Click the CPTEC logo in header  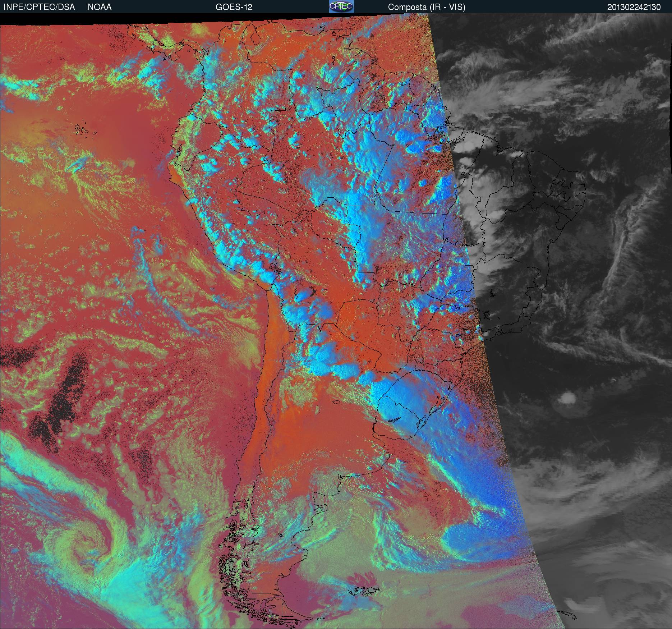[341, 6]
